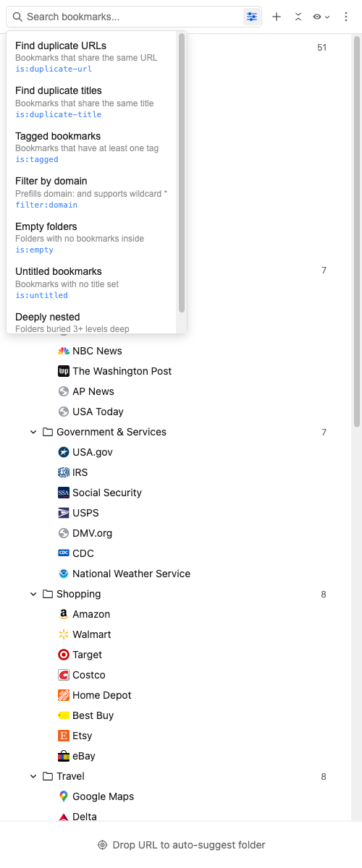Click the filter menu scrollbar
This screenshot has width=362, height=868.
point(182,174)
